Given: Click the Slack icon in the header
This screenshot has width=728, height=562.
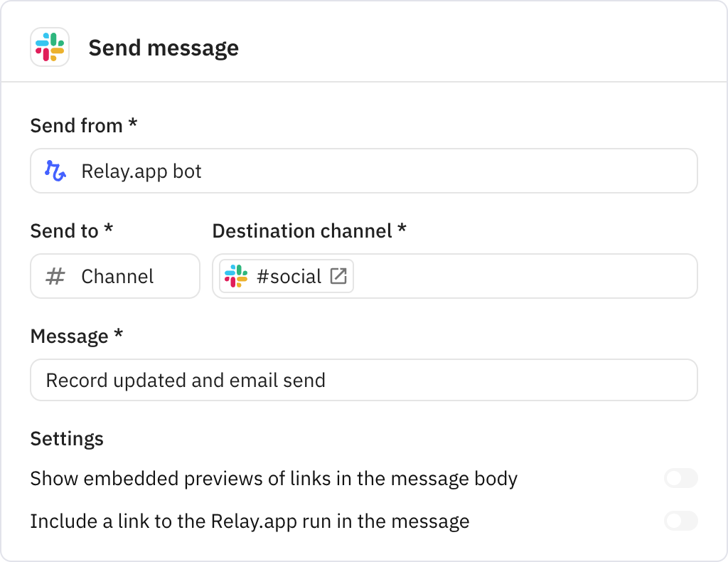Looking at the screenshot, I should pos(49,48).
